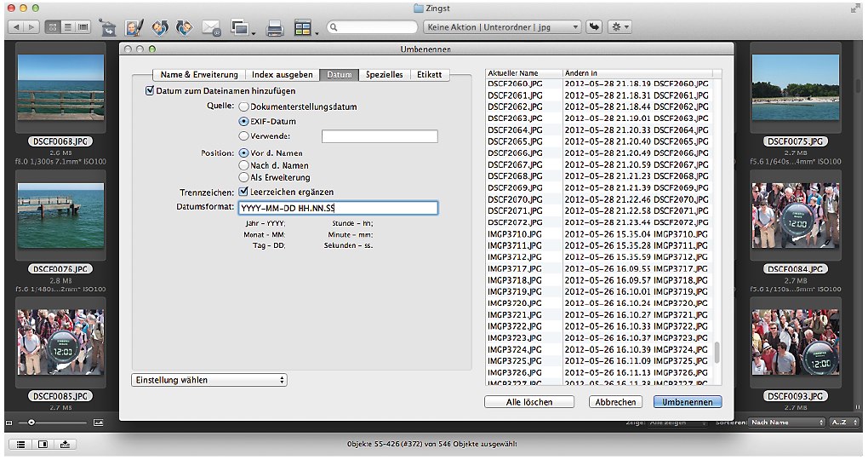
Task: Switch to thumbnail grid view icon
Action: coord(53,27)
